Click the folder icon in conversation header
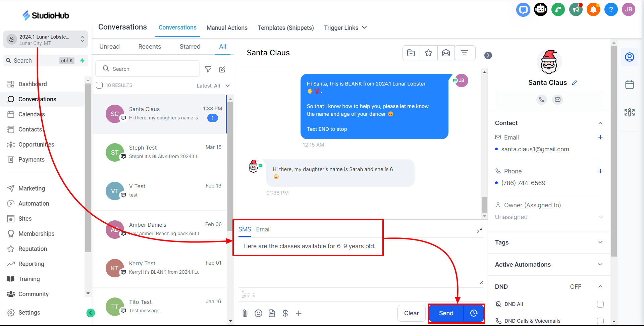Viewport: 644px width, 326px height. click(411, 53)
